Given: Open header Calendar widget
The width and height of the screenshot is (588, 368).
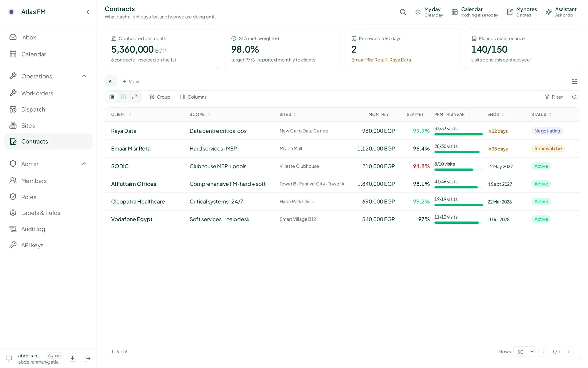Looking at the screenshot, I should [475, 12].
